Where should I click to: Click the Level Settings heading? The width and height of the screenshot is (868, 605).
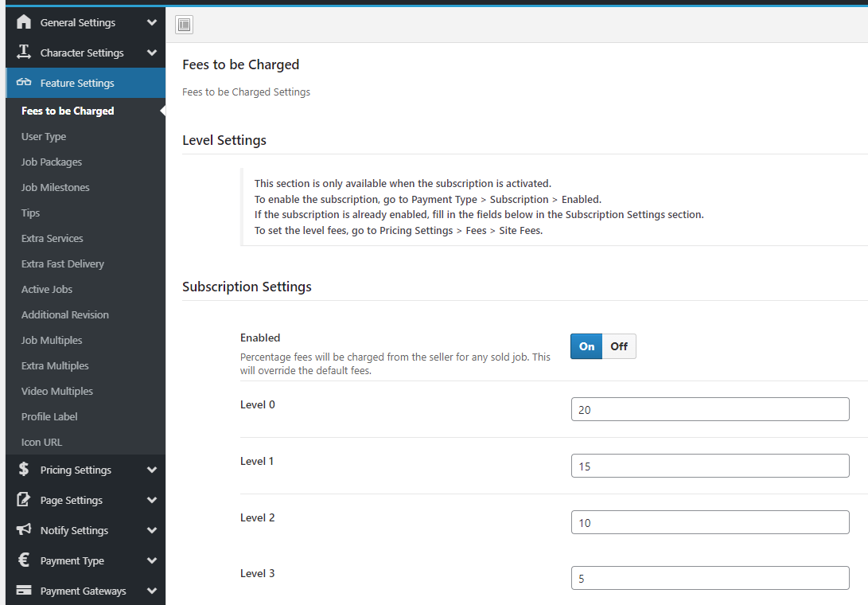[x=224, y=140]
